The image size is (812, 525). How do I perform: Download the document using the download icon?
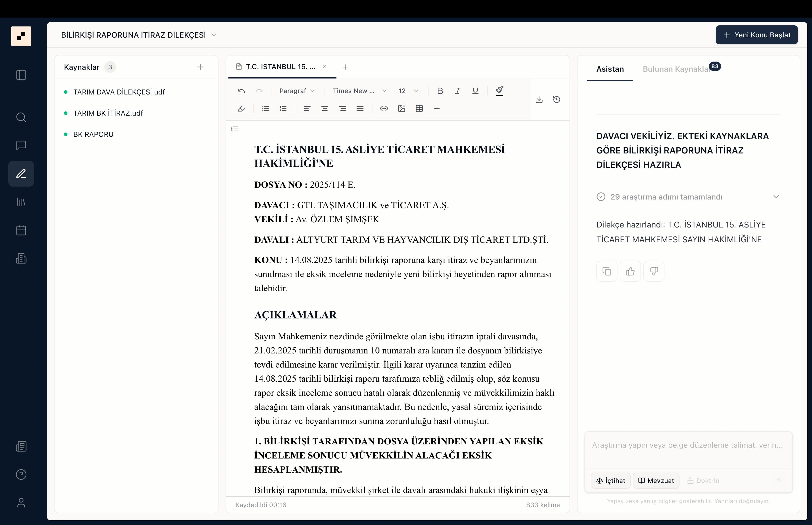click(x=539, y=99)
